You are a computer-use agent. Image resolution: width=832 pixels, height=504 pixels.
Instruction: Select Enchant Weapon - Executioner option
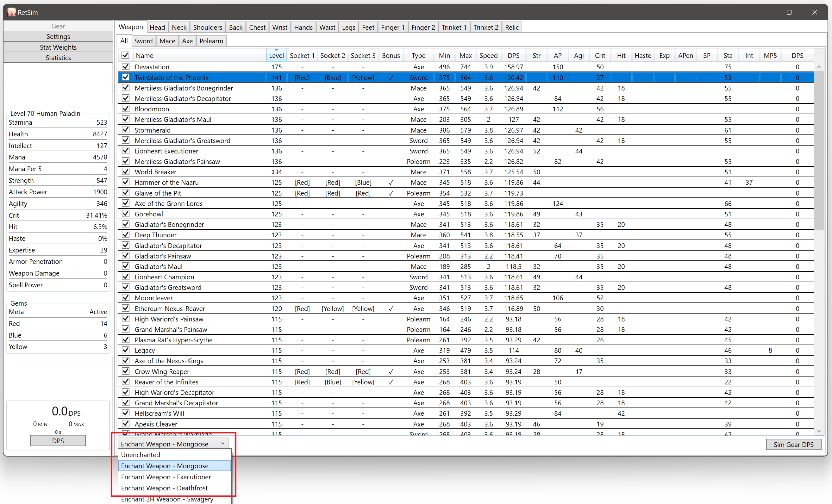click(x=174, y=477)
